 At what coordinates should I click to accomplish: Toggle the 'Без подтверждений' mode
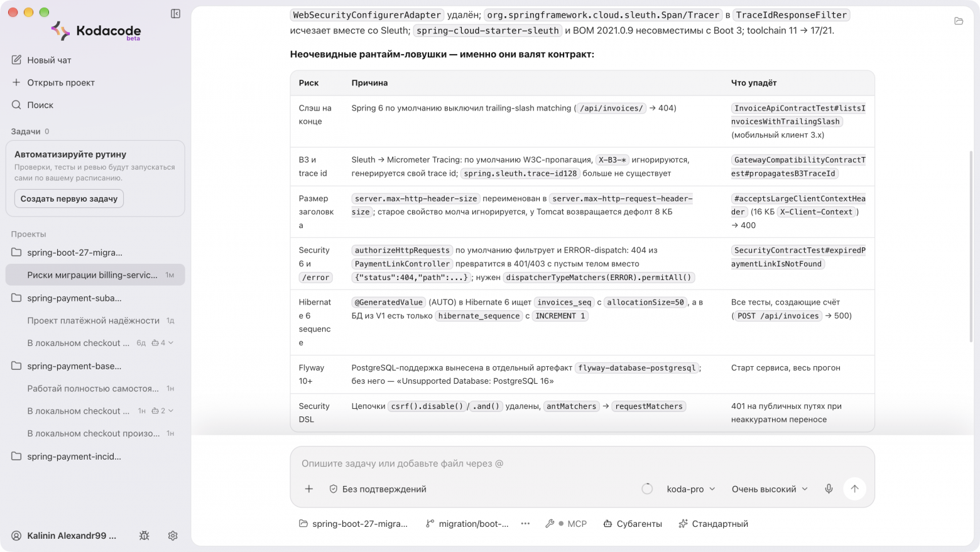click(x=378, y=489)
